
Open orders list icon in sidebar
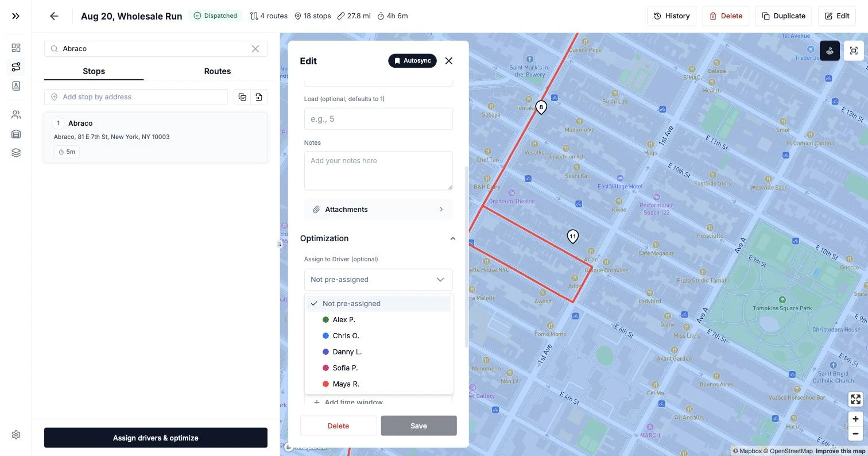[16, 134]
